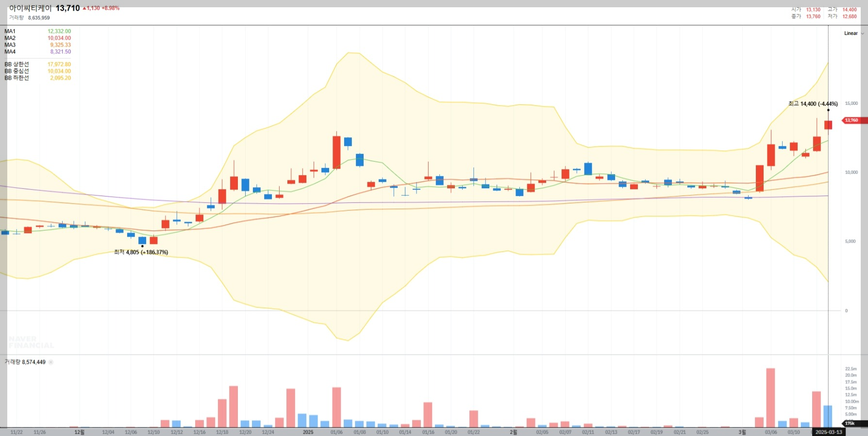
Task: Click the 10,000 price axis label
Action: coord(851,172)
